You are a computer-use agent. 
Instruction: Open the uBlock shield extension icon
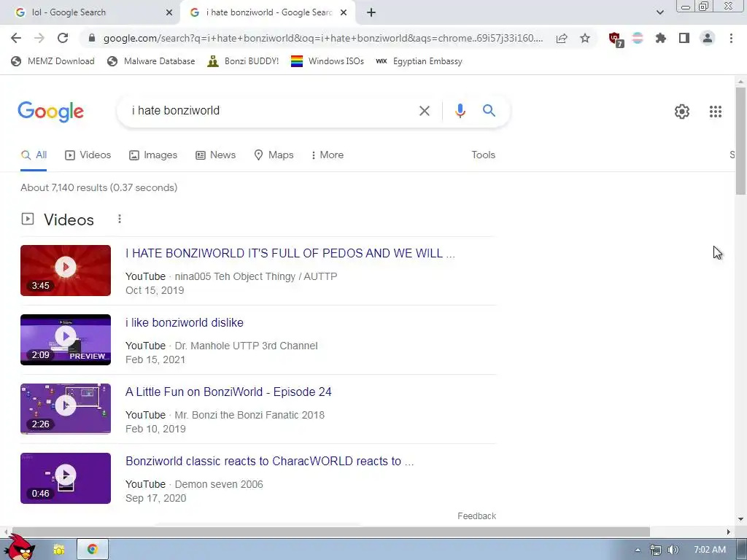click(x=616, y=39)
